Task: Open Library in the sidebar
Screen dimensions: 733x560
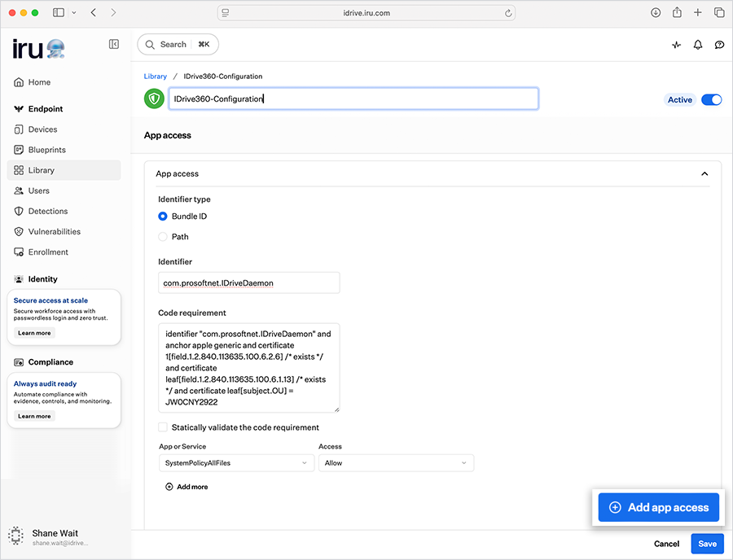Action: pyautogui.click(x=64, y=170)
